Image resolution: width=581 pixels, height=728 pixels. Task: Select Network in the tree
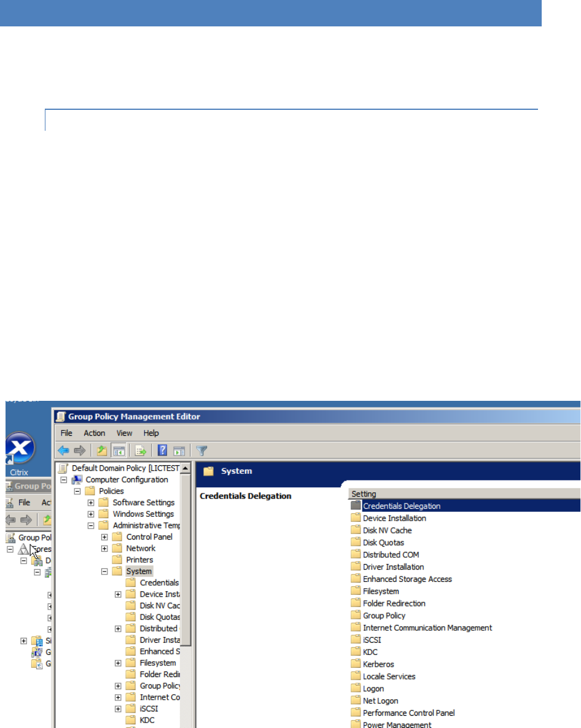141,548
